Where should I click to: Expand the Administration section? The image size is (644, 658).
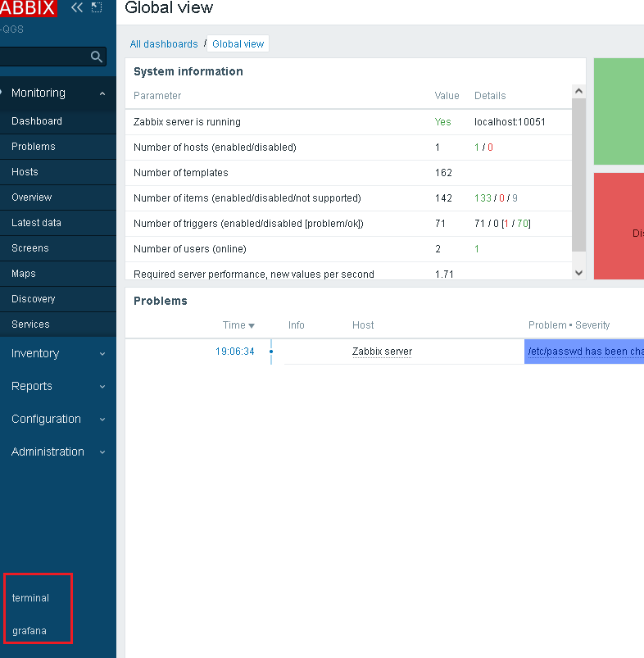(x=58, y=452)
